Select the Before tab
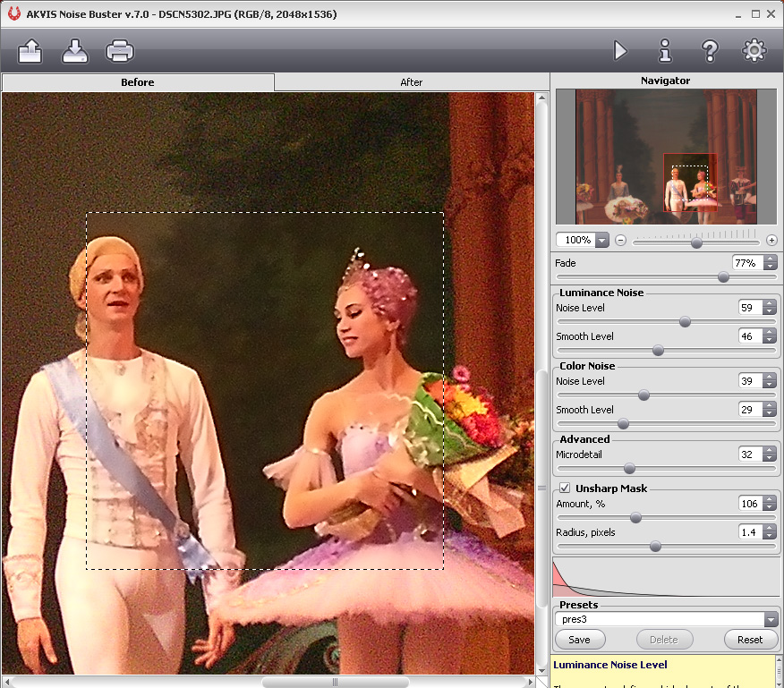 click(x=138, y=82)
